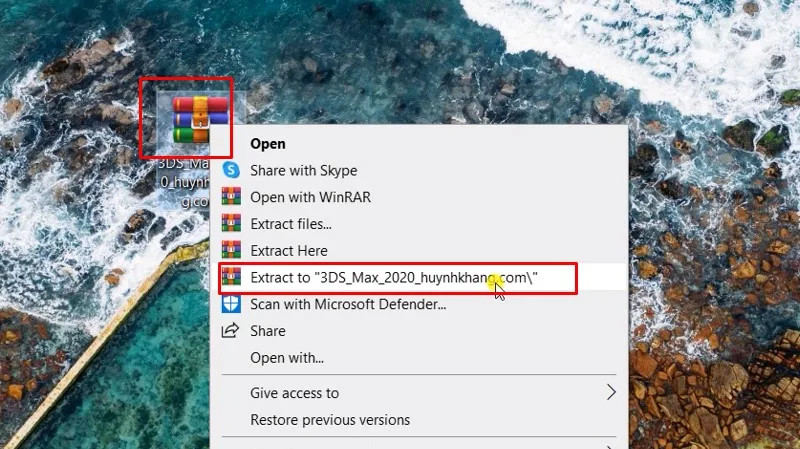Select Restore previous versions

[x=329, y=420]
